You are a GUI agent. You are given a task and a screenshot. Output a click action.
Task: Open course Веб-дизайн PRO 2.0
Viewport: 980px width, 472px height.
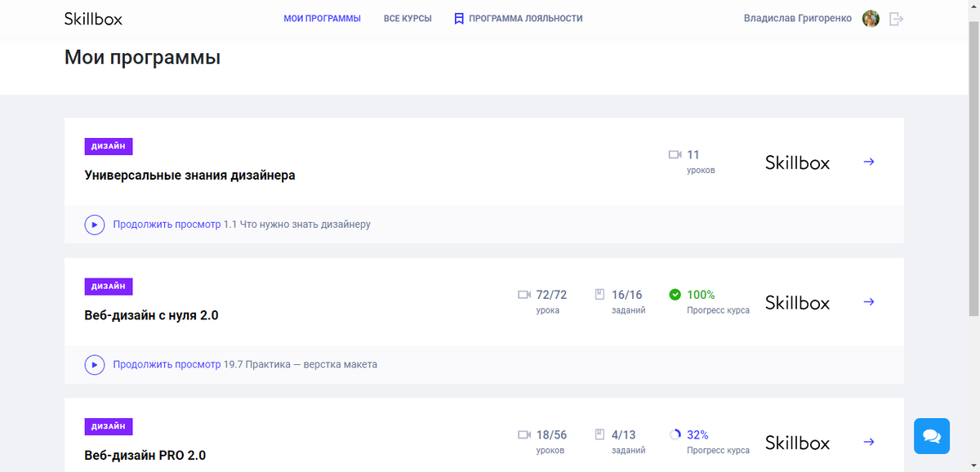coord(145,456)
